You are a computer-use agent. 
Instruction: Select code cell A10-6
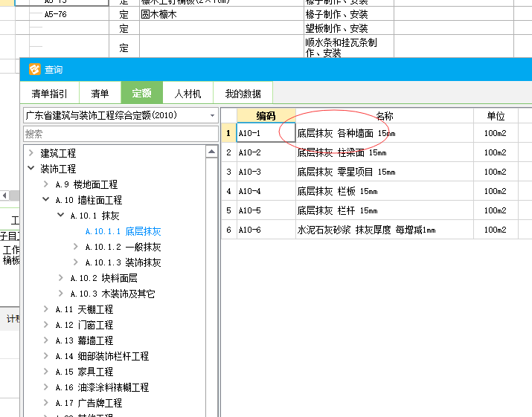[266, 230]
